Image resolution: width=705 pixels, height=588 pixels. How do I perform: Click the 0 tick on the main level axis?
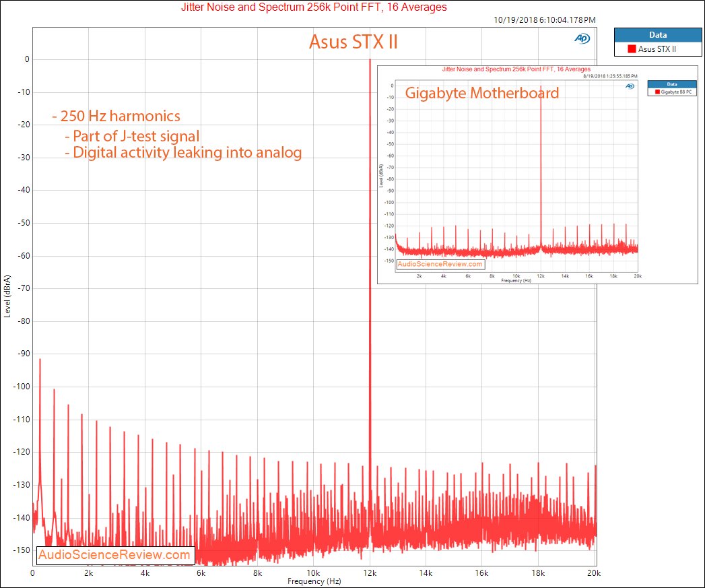tap(27, 59)
